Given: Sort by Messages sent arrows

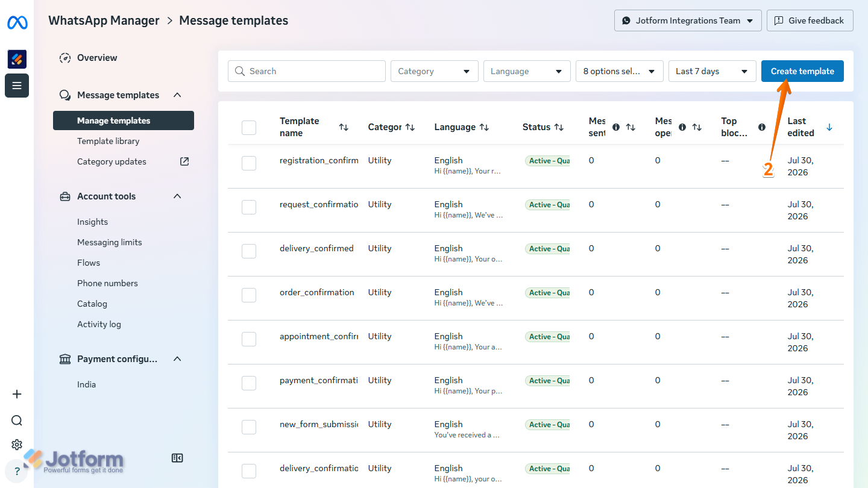Looking at the screenshot, I should (x=631, y=127).
